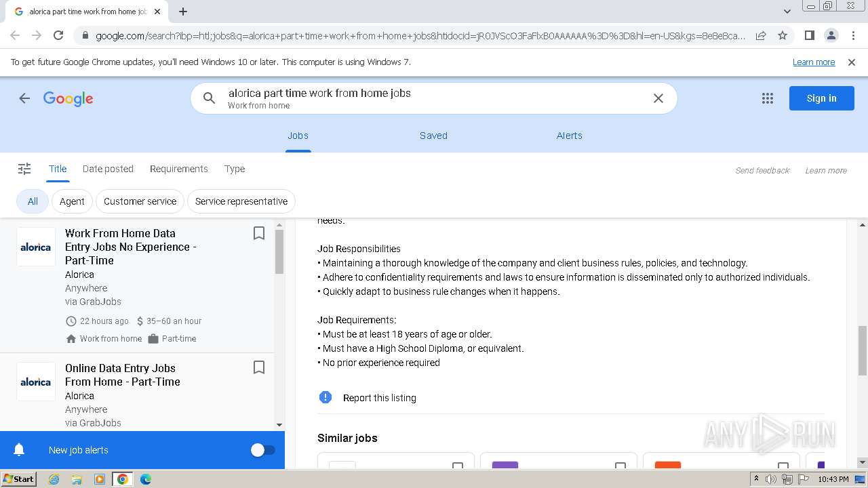Viewport: 868px width, 488px height.
Task: Open Work From Home Data Entry job title
Action: click(131, 247)
